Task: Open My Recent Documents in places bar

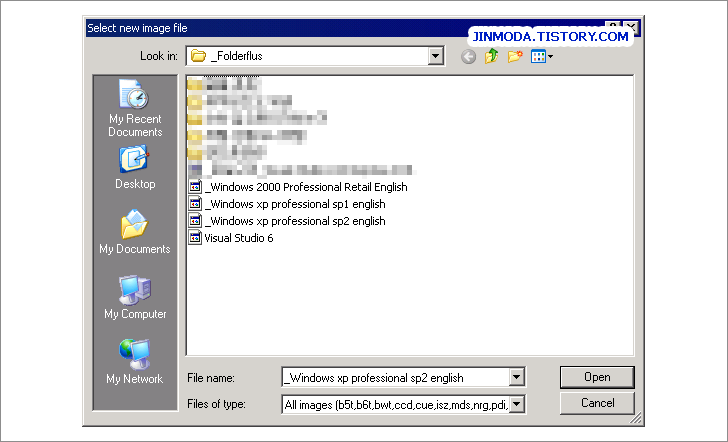Action: 135,108
